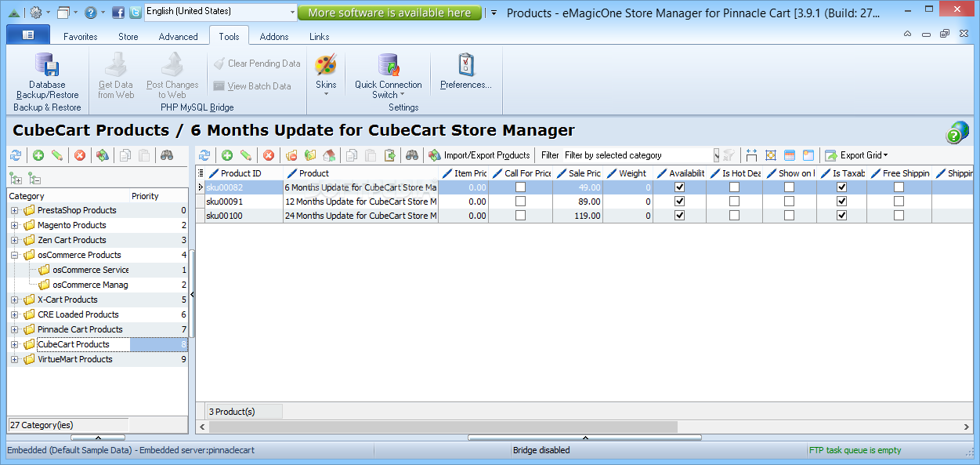The height and width of the screenshot is (465, 980).
Task: Toggle Show on home for sku00100
Action: click(789, 216)
